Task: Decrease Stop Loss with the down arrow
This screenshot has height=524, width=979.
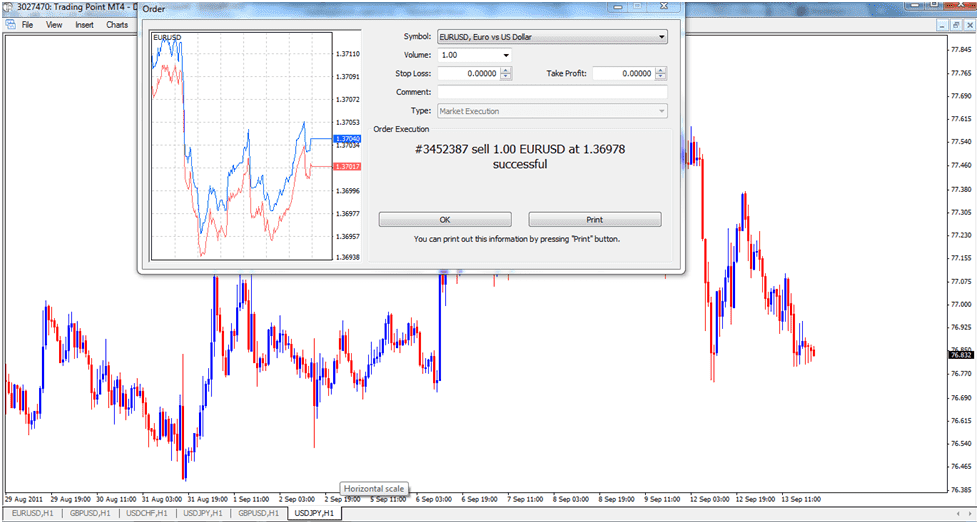Action: point(506,77)
